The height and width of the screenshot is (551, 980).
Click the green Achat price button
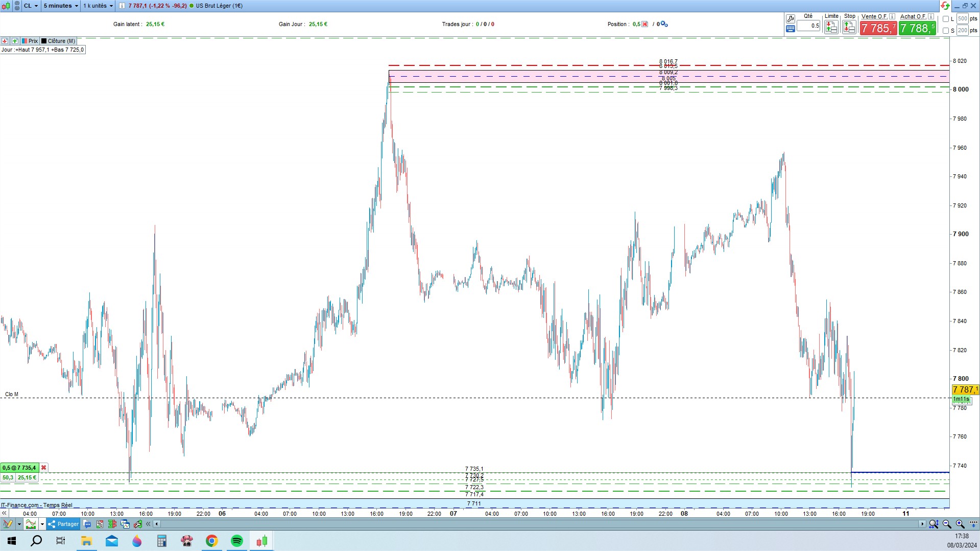[917, 28]
